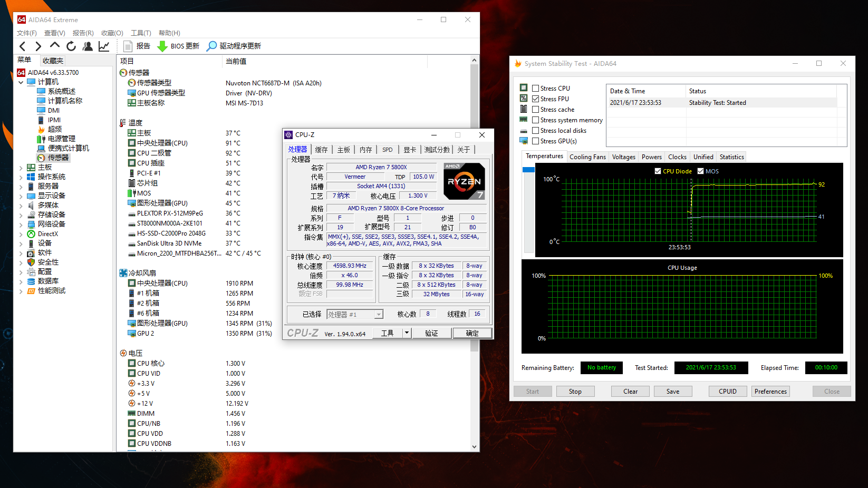This screenshot has width=868, height=488.
Task: Open the report document icon
Action: (x=128, y=46)
